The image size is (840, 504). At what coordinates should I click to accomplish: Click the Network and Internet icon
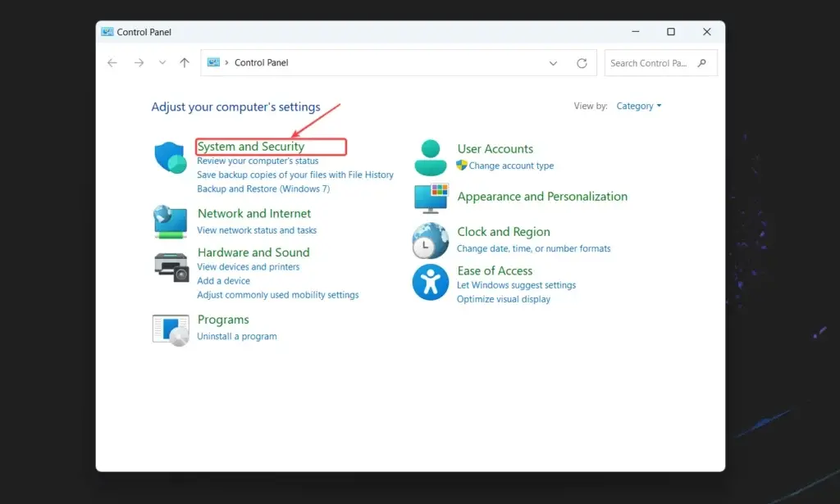[x=170, y=221]
